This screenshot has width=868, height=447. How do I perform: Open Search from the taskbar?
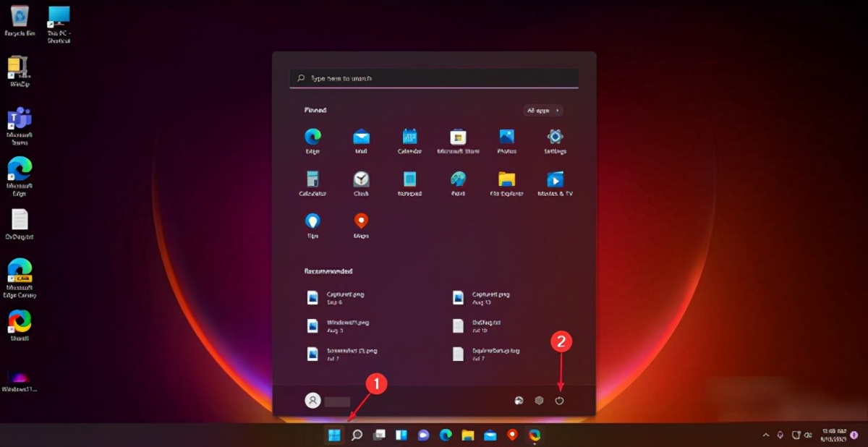tap(356, 435)
